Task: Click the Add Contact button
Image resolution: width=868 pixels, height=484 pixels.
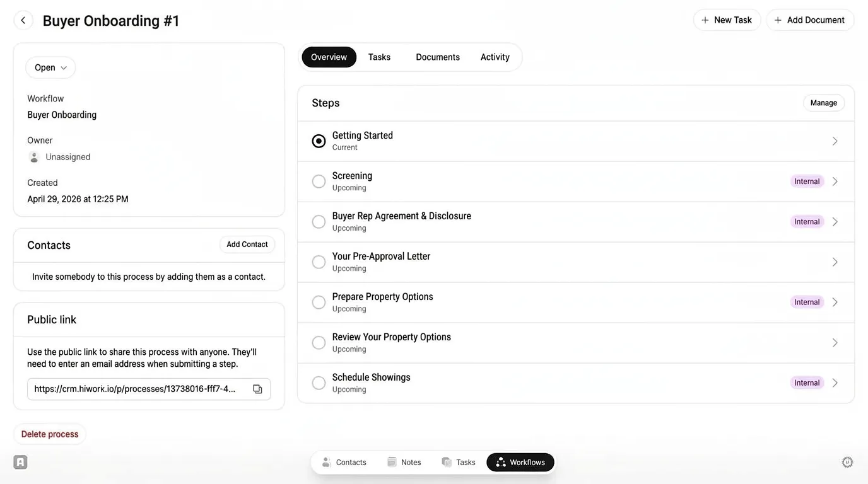Action: click(247, 245)
